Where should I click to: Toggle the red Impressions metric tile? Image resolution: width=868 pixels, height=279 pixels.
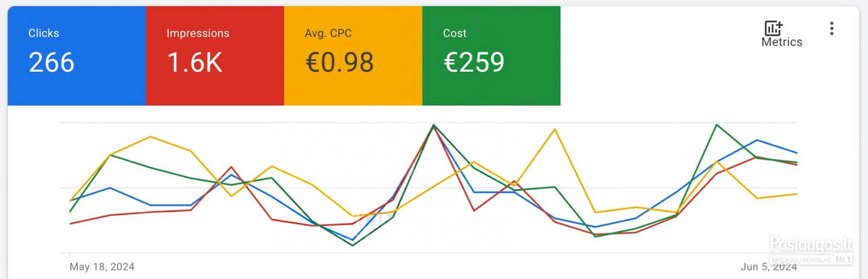pos(215,55)
